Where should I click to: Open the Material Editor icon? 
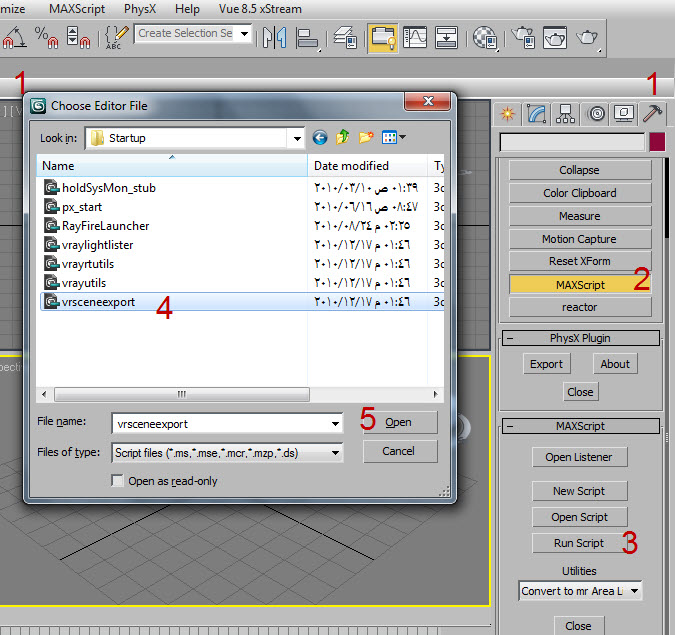(485, 37)
